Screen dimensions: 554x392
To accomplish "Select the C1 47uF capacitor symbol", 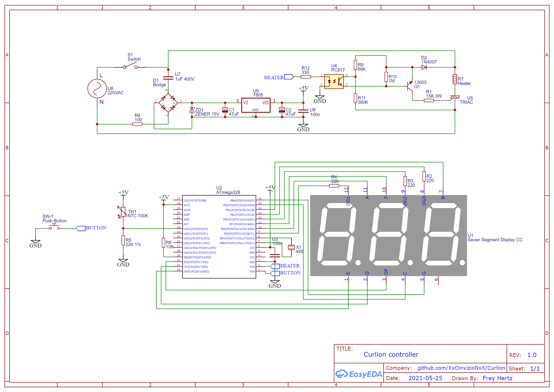I will [x=225, y=110].
